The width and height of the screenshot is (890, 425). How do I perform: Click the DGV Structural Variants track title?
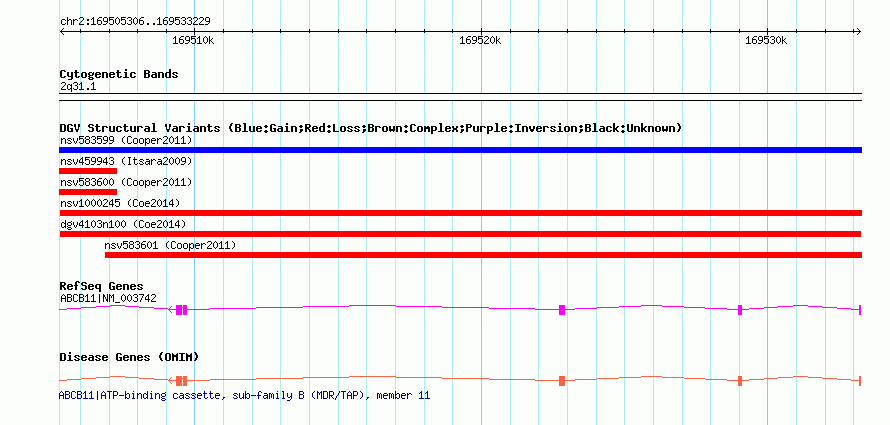[x=370, y=128]
